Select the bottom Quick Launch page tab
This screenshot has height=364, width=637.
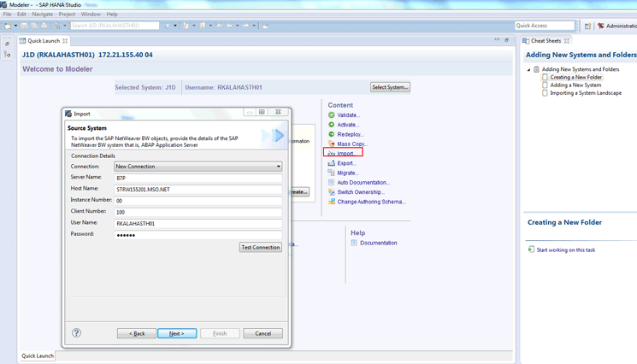[x=38, y=356]
